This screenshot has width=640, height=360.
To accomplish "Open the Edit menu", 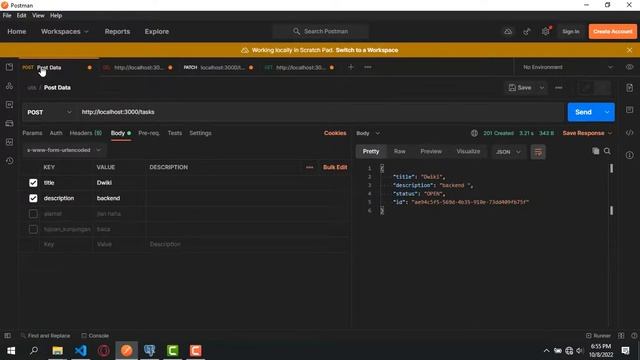I will click(21, 16).
